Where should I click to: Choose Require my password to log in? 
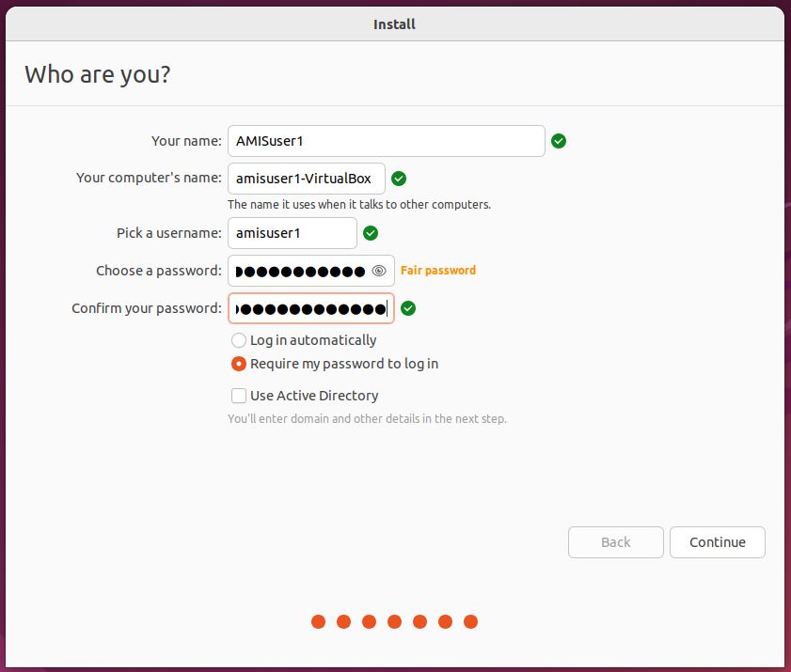239,364
